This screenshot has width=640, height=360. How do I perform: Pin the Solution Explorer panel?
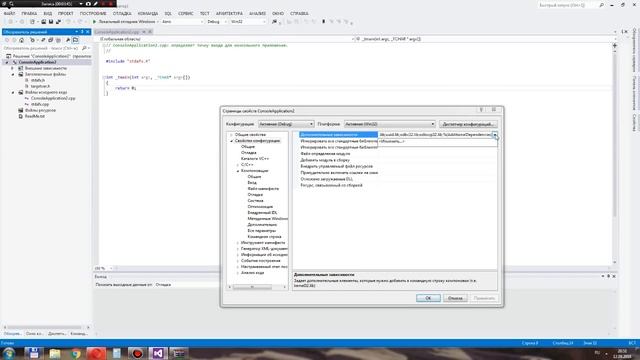point(82,32)
